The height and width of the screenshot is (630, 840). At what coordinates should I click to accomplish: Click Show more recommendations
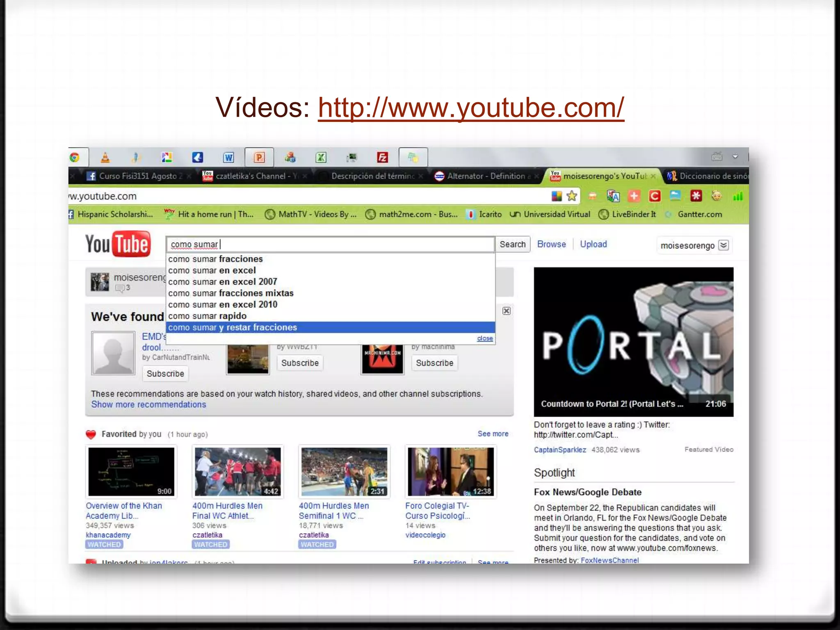[x=148, y=404]
